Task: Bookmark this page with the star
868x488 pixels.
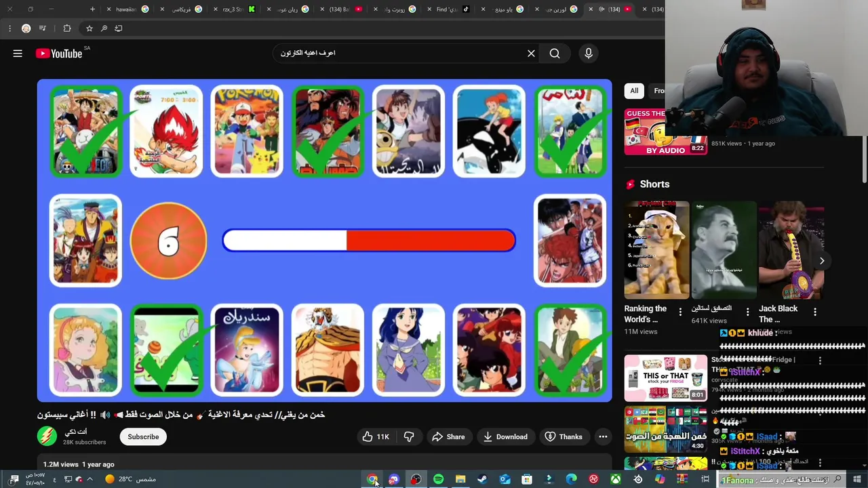Action: pos(89,28)
